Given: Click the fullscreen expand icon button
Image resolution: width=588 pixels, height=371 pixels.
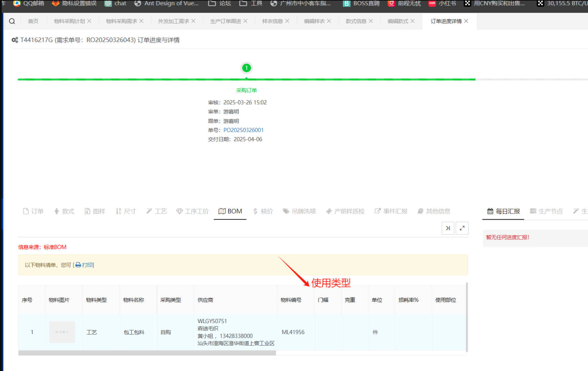Looking at the screenshot, I should (462, 228).
